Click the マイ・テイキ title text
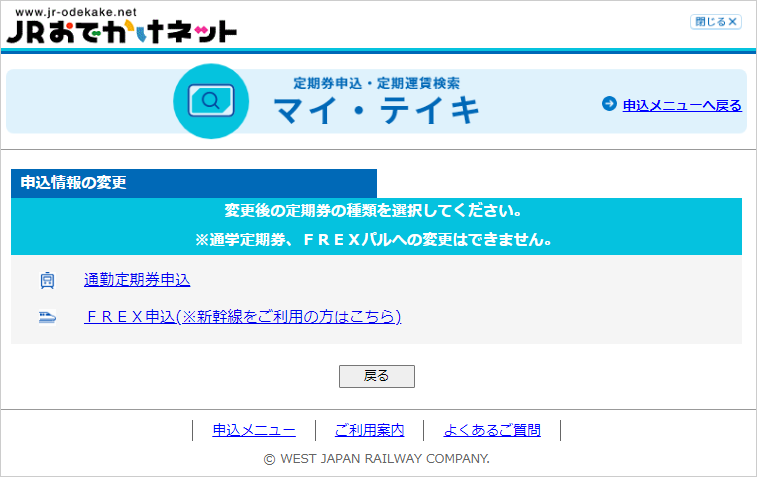 [x=377, y=109]
